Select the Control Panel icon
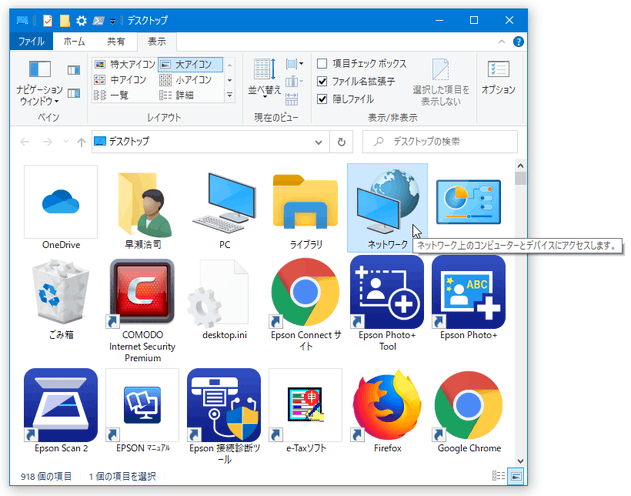 tap(469, 202)
